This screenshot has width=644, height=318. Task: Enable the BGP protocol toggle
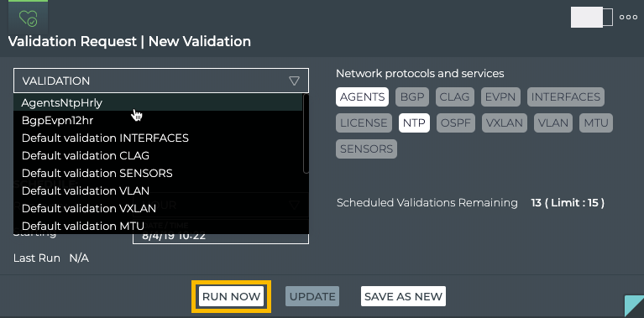click(412, 96)
